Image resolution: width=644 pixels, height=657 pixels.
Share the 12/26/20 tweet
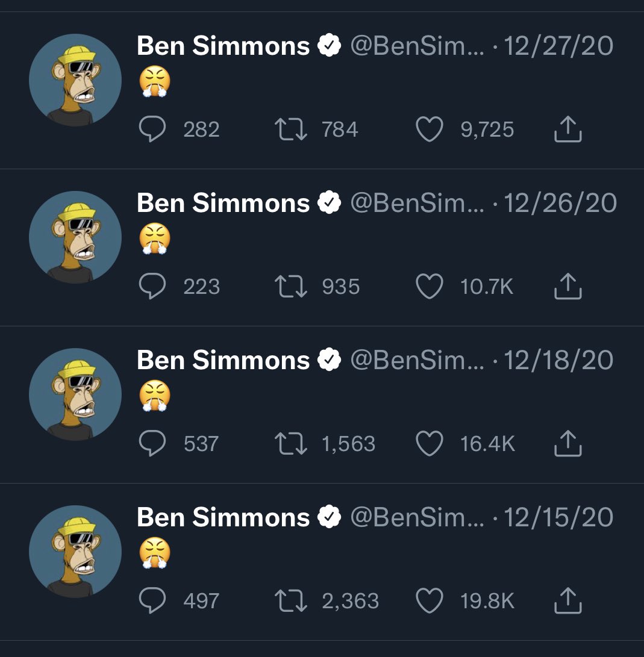tap(567, 287)
